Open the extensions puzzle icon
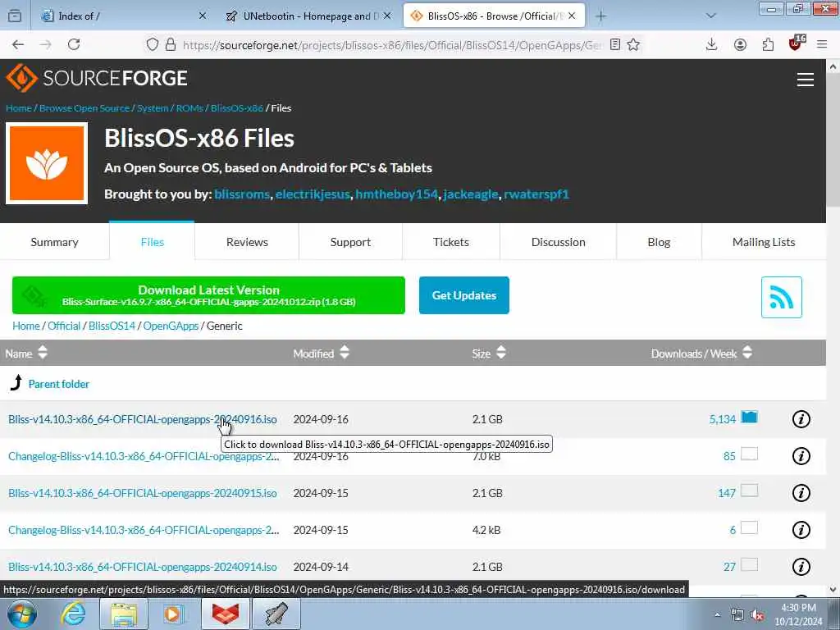Viewport: 840px width, 630px height. tap(768, 44)
